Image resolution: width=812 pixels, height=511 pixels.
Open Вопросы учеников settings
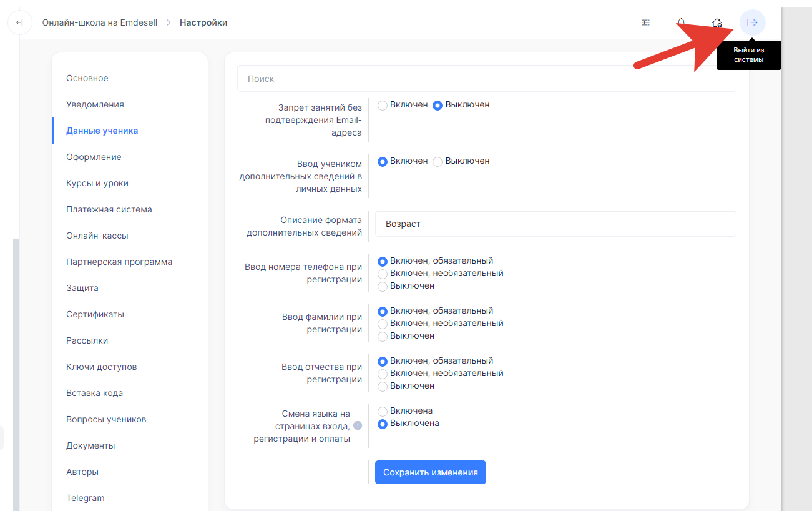tap(106, 419)
